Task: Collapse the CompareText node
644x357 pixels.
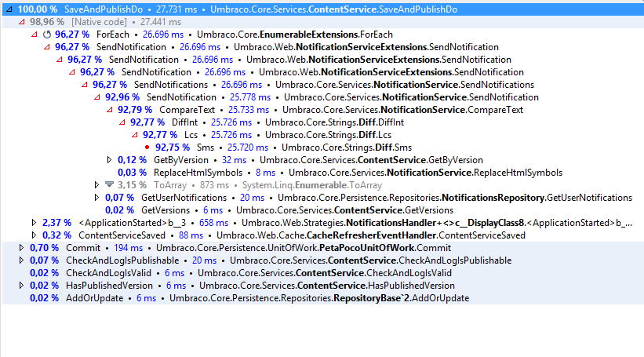Action: tap(109, 110)
